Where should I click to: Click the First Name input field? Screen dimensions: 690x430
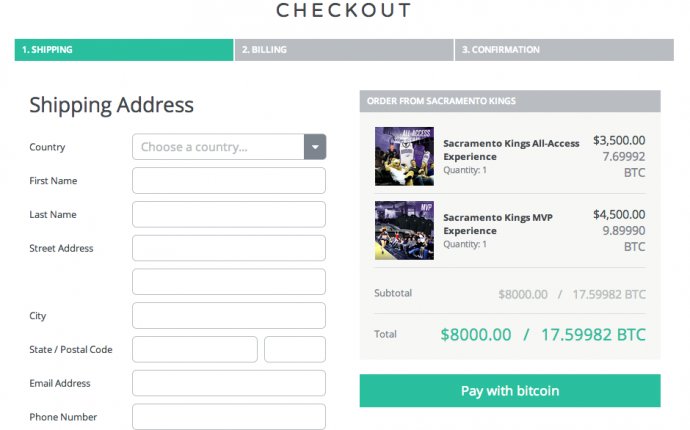pos(229,180)
